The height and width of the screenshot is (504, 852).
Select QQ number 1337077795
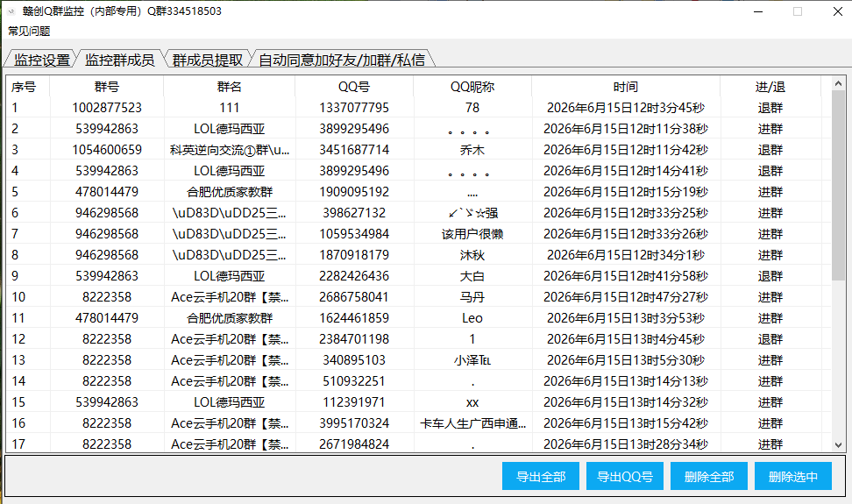click(354, 108)
